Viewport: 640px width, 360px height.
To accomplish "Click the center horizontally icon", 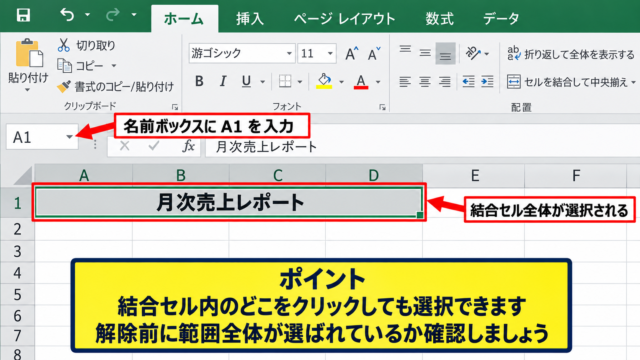I will (425, 82).
